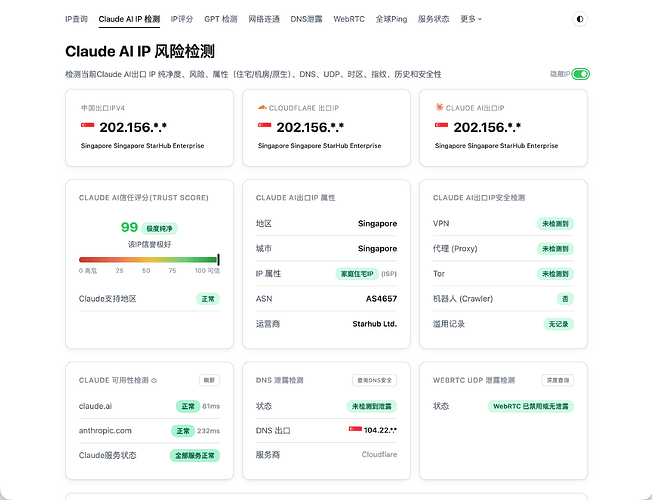Screen dimensions: 652x500
Task: Click the 刷新 button in availability card
Action: pos(209,380)
